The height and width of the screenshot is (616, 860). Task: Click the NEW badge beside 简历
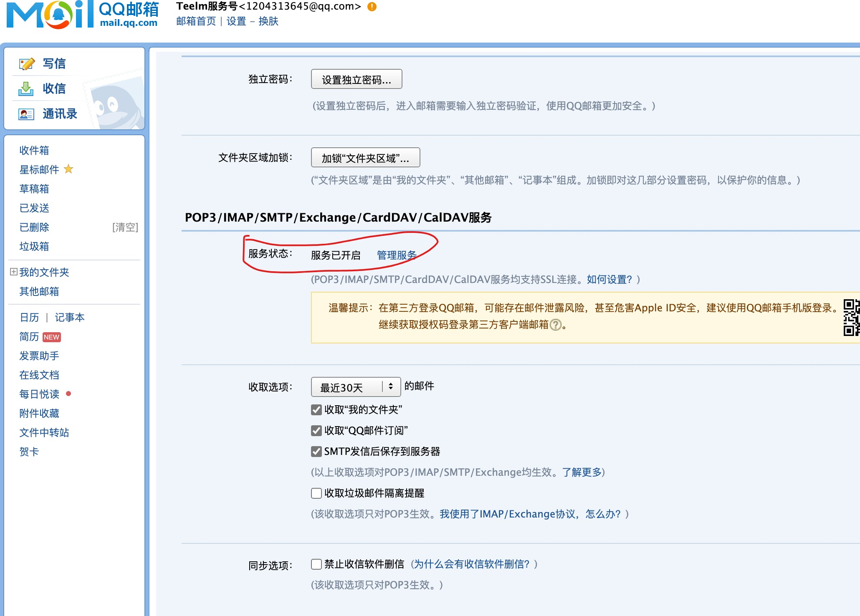tap(51, 337)
